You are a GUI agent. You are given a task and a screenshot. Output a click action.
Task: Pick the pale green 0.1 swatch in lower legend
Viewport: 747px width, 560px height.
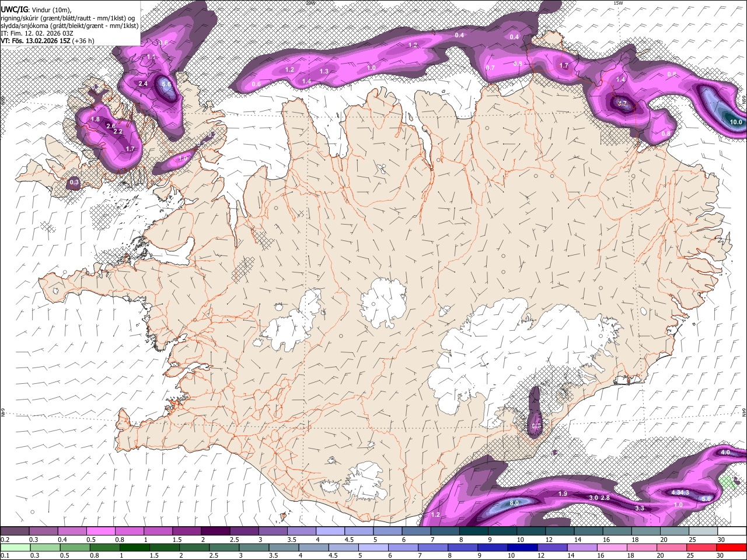pyautogui.click(x=15, y=547)
